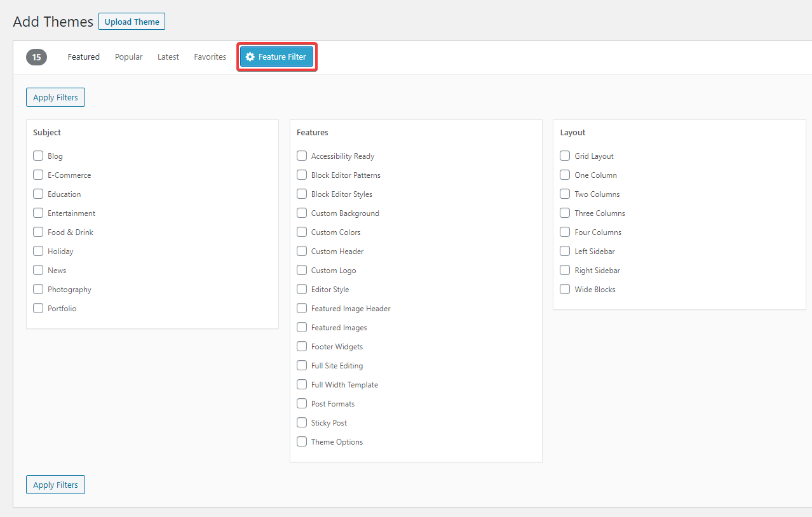Open the Popular themes tab
The image size is (812, 517).
pos(128,57)
